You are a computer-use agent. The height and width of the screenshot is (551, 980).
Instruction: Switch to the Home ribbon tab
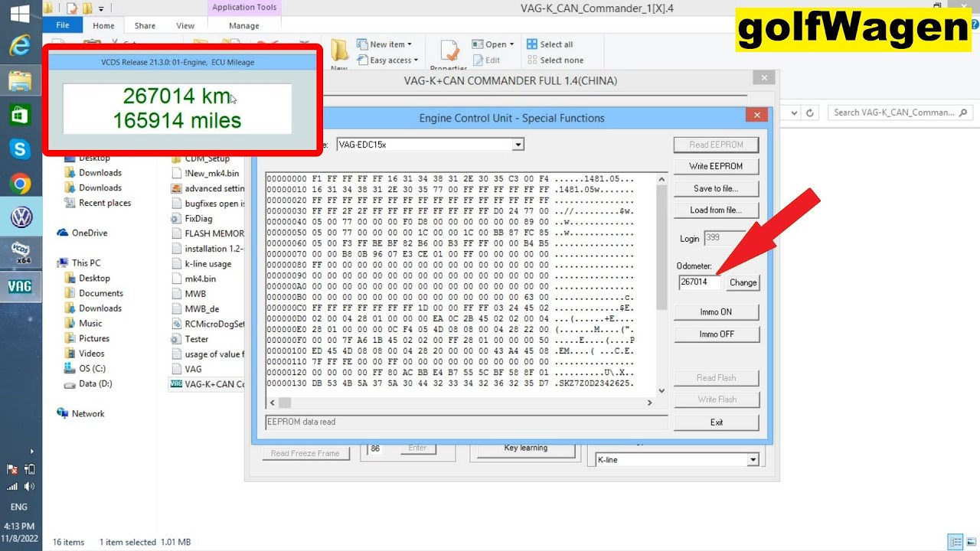[103, 25]
